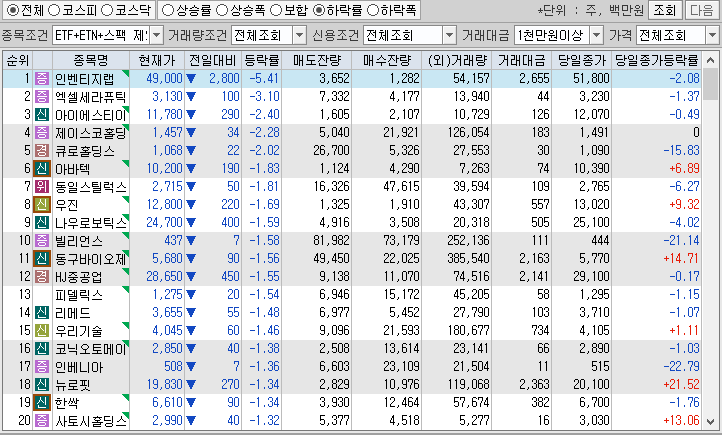This screenshot has height=435, width=722.
Task: Sort by 매도잔량 column header
Action: [x=317, y=60]
